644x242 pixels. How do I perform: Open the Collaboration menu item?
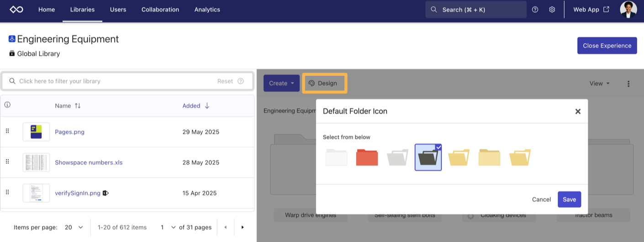(160, 10)
